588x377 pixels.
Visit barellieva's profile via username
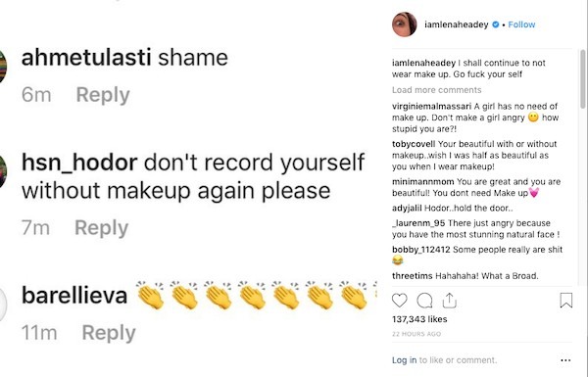click(74, 296)
